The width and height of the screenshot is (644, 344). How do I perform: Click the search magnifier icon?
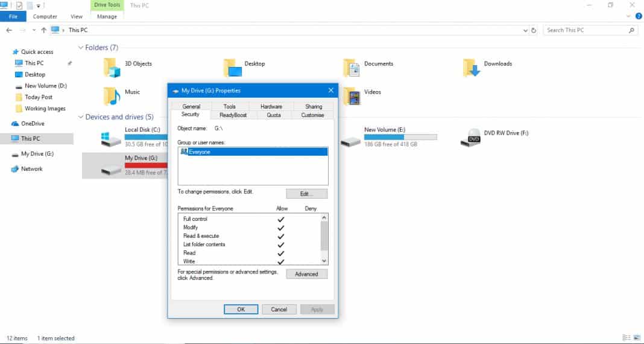[632, 30]
